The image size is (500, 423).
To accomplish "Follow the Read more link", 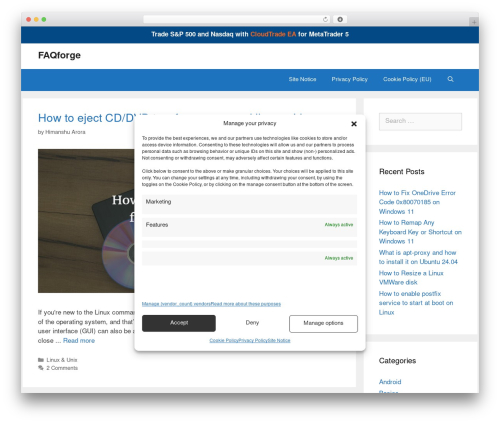I will (79, 341).
